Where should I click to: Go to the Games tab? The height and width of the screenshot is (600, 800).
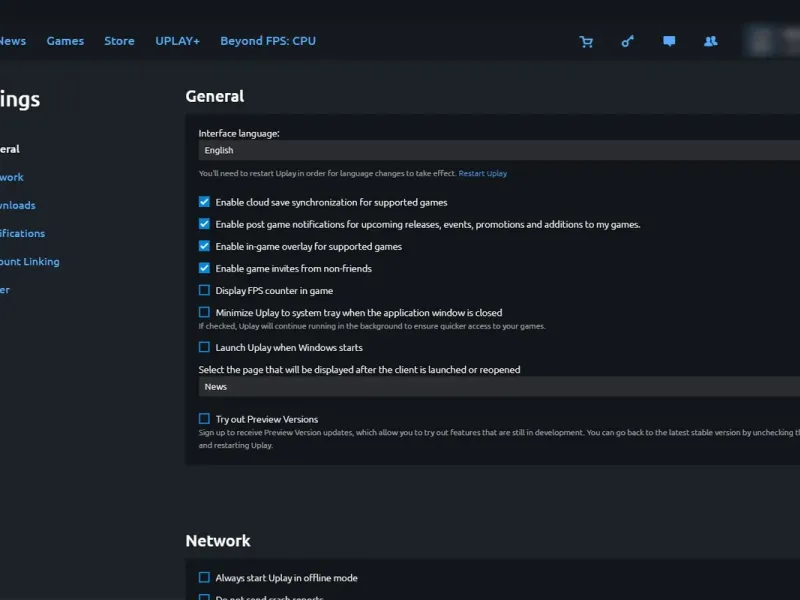[65, 41]
